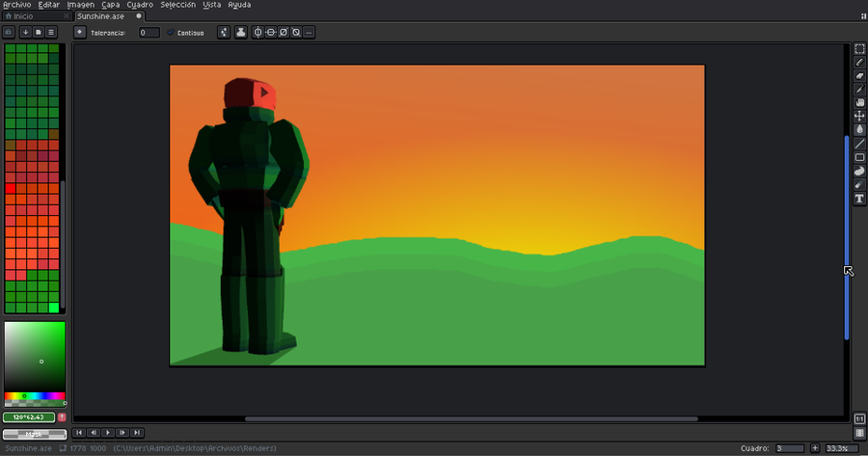This screenshot has width=868, height=456.
Task: Select the Pencil tool
Action: pyautogui.click(x=859, y=62)
